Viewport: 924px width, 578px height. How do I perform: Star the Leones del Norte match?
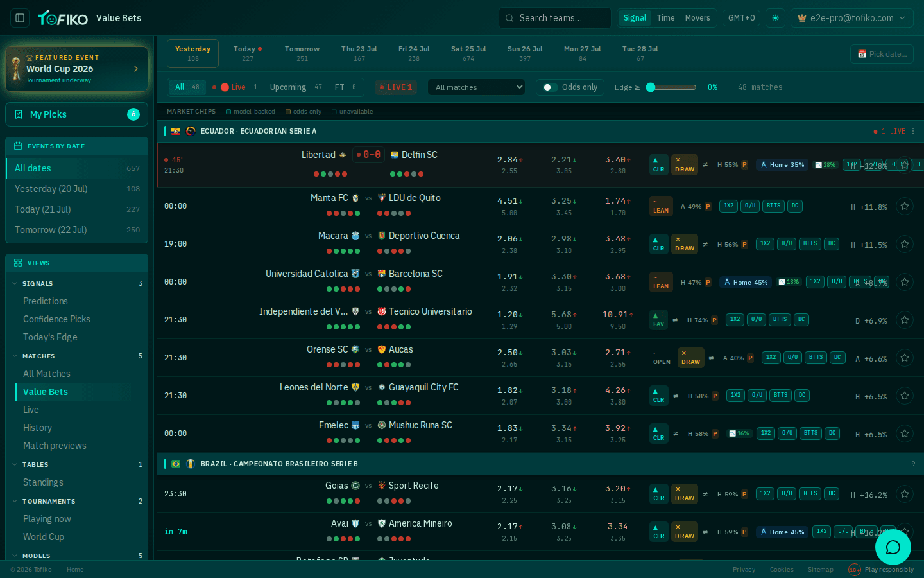[905, 396]
